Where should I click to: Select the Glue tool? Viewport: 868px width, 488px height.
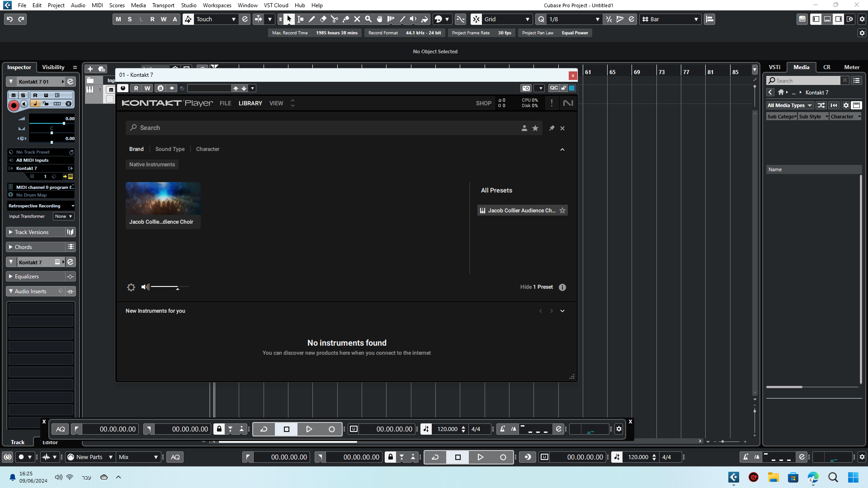point(346,19)
